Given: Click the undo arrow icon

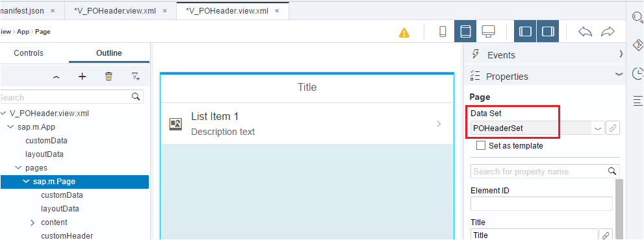Looking at the screenshot, I should coord(585,32).
